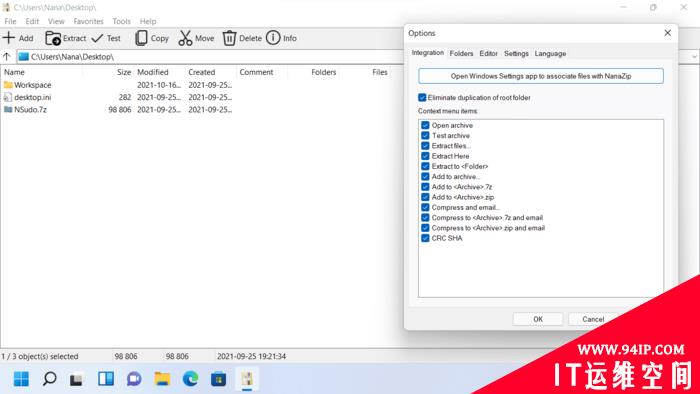Uncheck Test archive context item

[425, 136]
